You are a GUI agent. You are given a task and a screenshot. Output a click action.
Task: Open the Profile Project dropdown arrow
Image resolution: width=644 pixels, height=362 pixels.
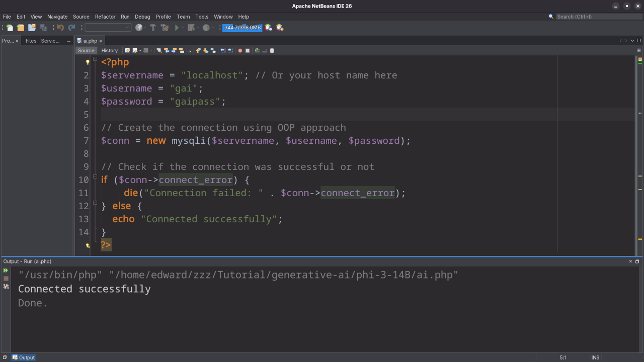[213, 28]
